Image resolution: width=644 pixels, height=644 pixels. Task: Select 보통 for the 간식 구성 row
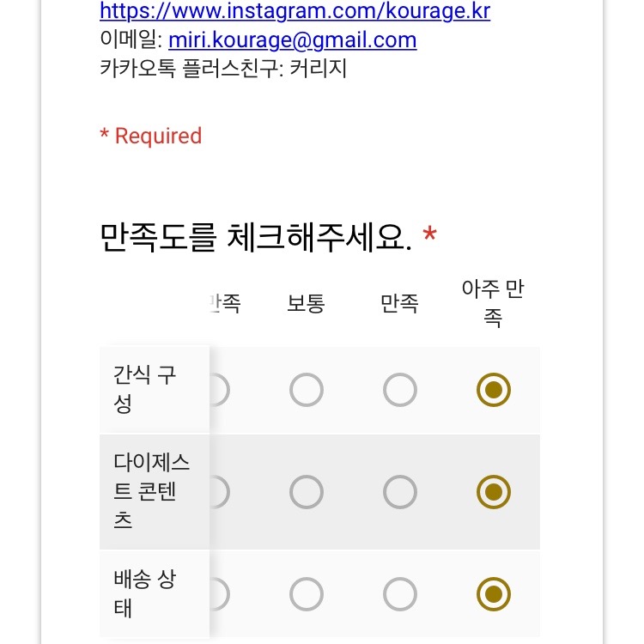pyautogui.click(x=307, y=390)
